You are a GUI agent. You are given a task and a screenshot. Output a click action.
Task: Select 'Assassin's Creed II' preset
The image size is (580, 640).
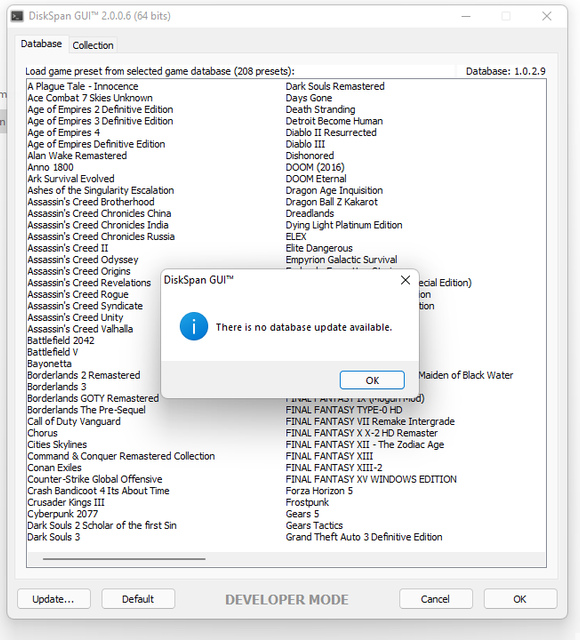[68, 248]
